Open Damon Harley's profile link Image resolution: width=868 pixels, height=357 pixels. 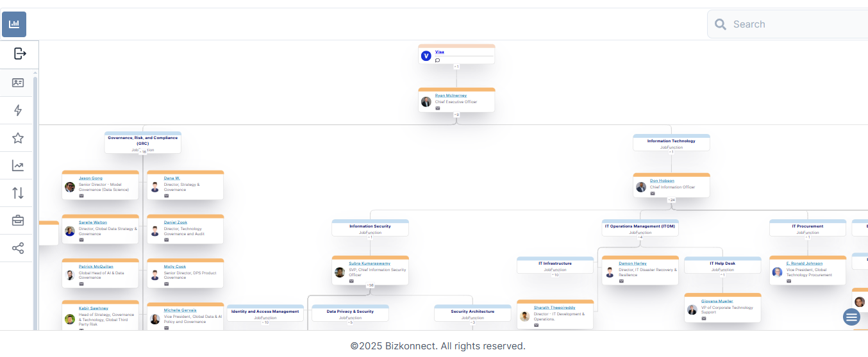632,263
